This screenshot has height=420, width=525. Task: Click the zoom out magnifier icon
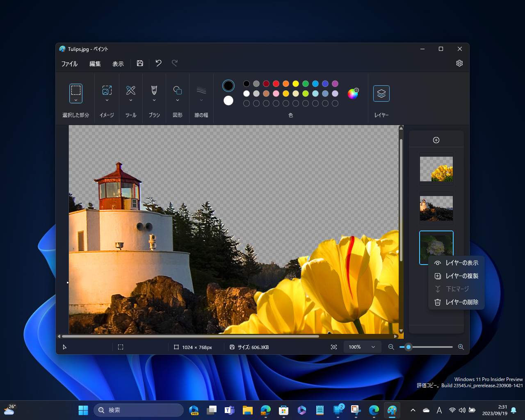point(391,347)
